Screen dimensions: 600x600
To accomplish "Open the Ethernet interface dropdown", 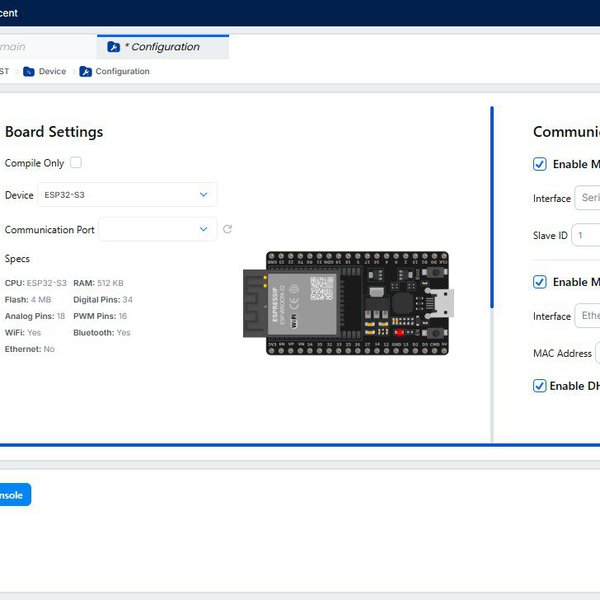I will tap(587, 316).
